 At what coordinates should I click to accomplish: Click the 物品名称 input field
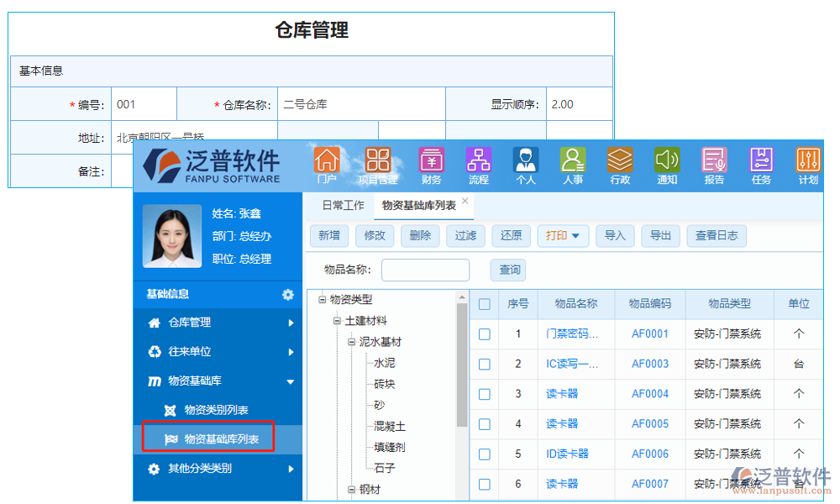(425, 270)
